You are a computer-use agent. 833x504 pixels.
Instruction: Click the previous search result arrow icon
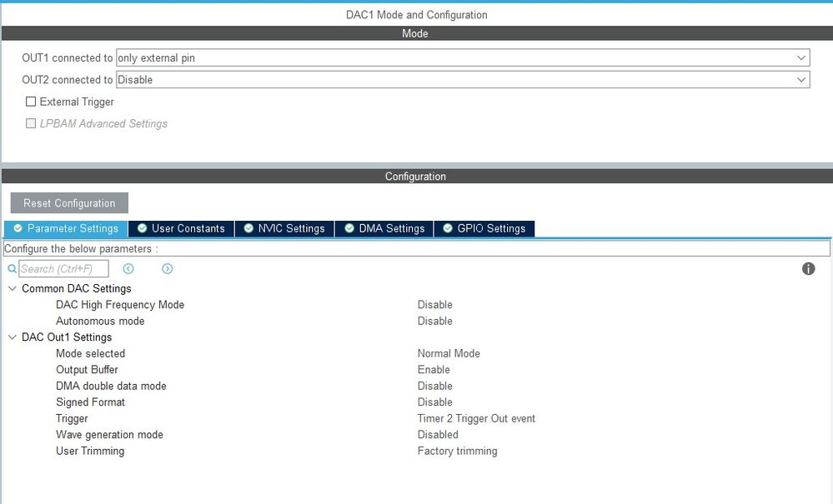click(128, 268)
